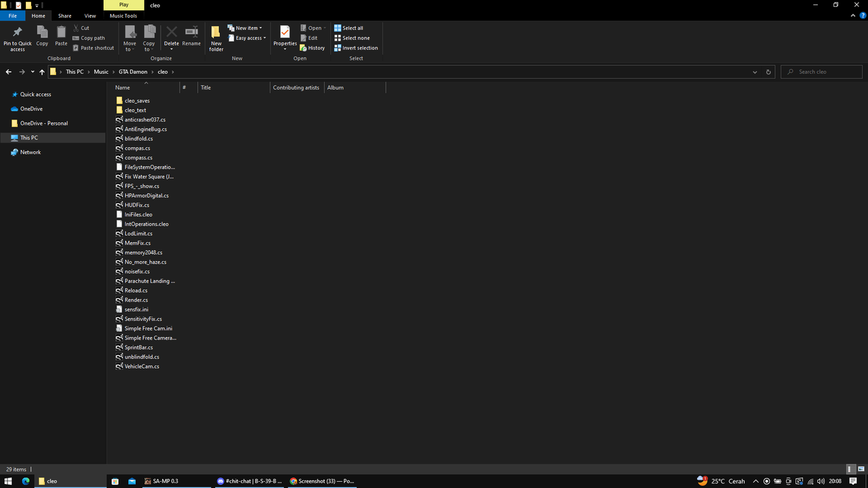Viewport: 868px width, 488px height.
Task: Open Easy access dropdown
Action: point(247,38)
